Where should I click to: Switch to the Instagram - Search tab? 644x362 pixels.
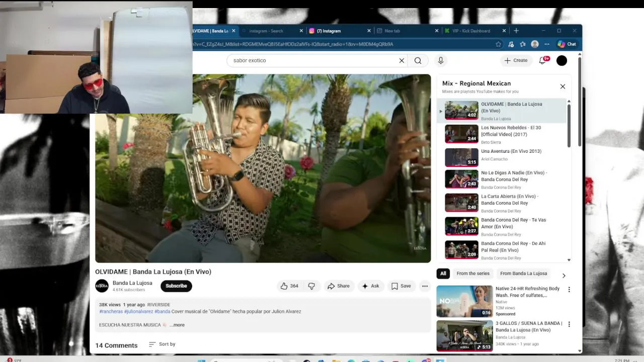point(272,31)
